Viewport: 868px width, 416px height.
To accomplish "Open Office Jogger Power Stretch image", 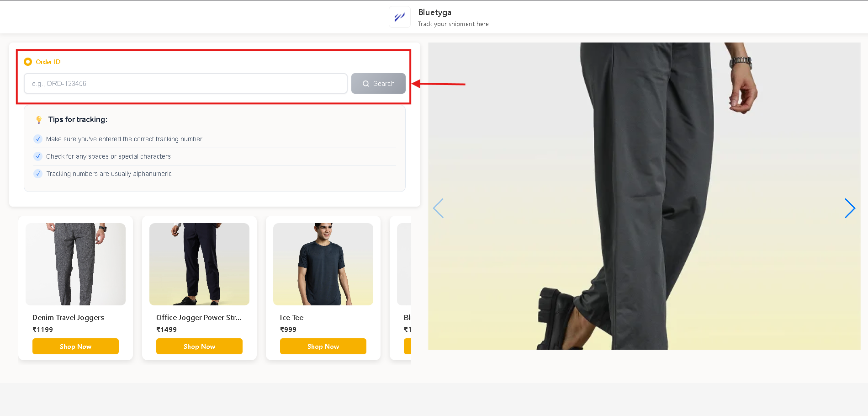I will pos(199,264).
